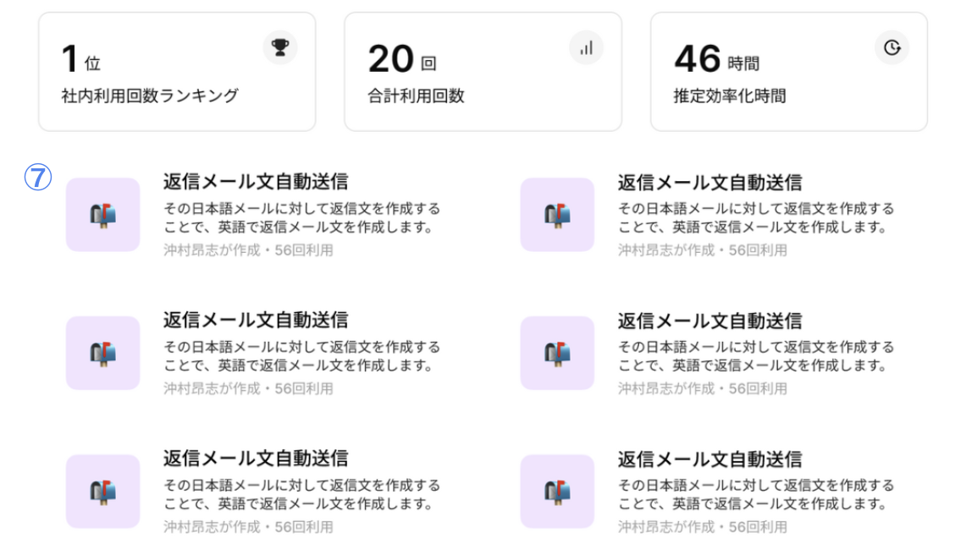The width and height of the screenshot is (955, 560).
Task: Open top-right 返信メール文自動送信 title
Action: (709, 182)
